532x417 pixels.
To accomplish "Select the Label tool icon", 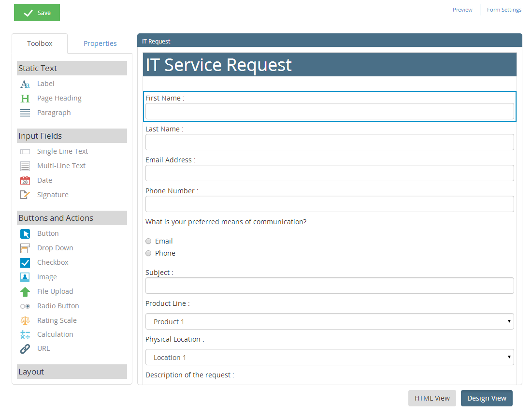I will (25, 84).
